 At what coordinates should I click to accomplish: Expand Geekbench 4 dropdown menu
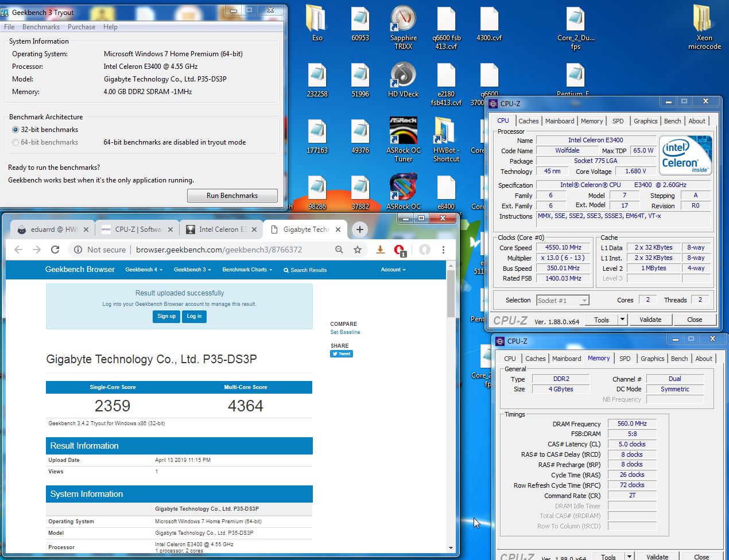(x=144, y=270)
